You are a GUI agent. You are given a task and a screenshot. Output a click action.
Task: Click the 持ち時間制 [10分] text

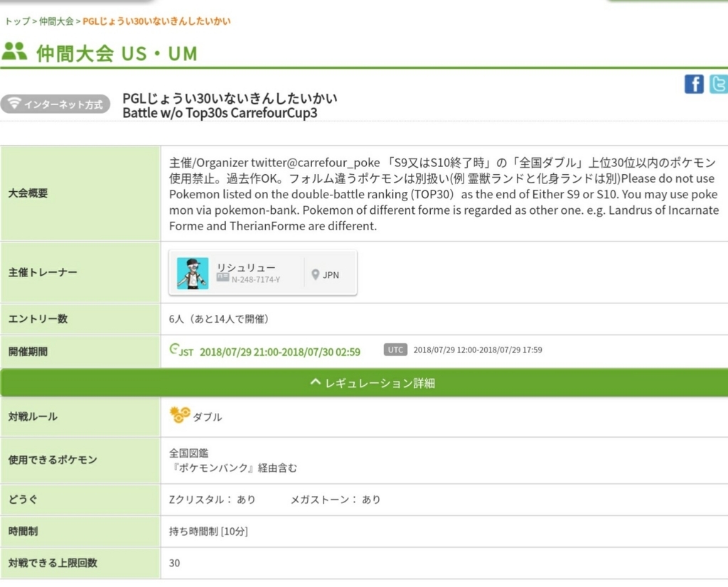[x=208, y=532]
